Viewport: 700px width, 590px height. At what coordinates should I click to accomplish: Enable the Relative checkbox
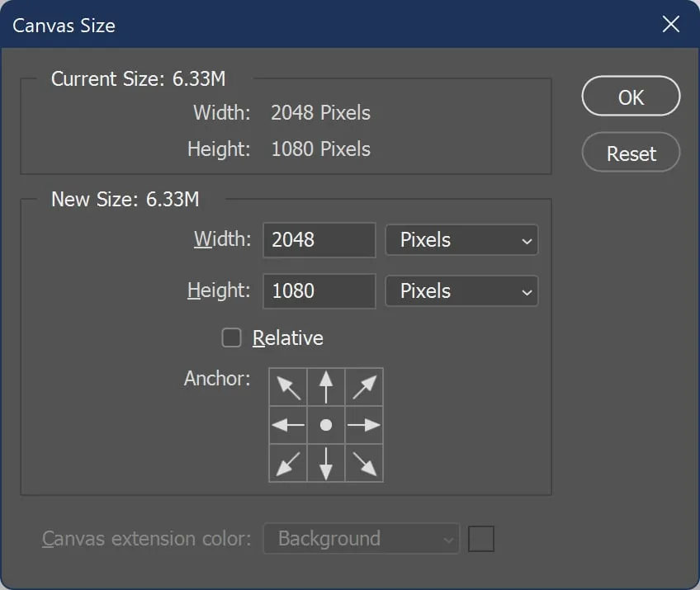coord(231,337)
